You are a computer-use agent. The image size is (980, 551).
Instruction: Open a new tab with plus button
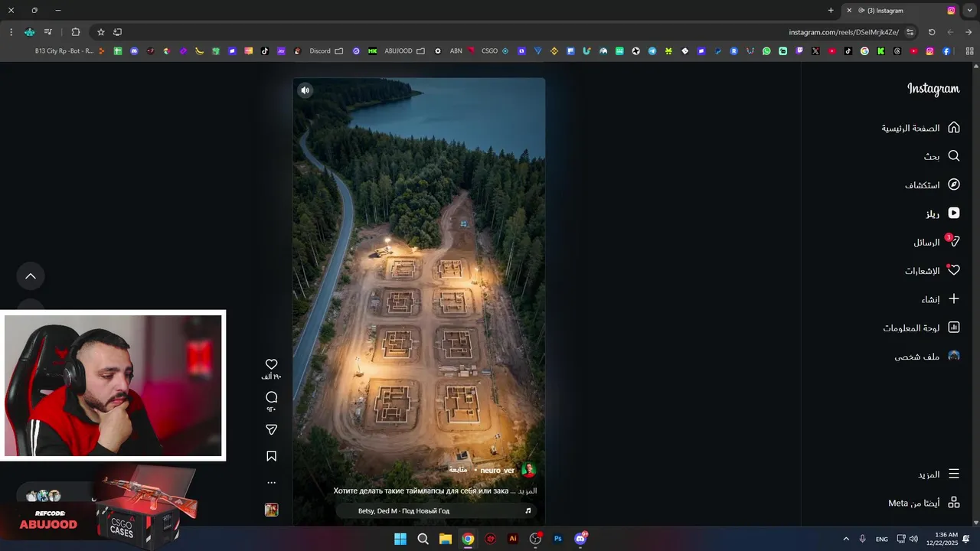click(831, 11)
